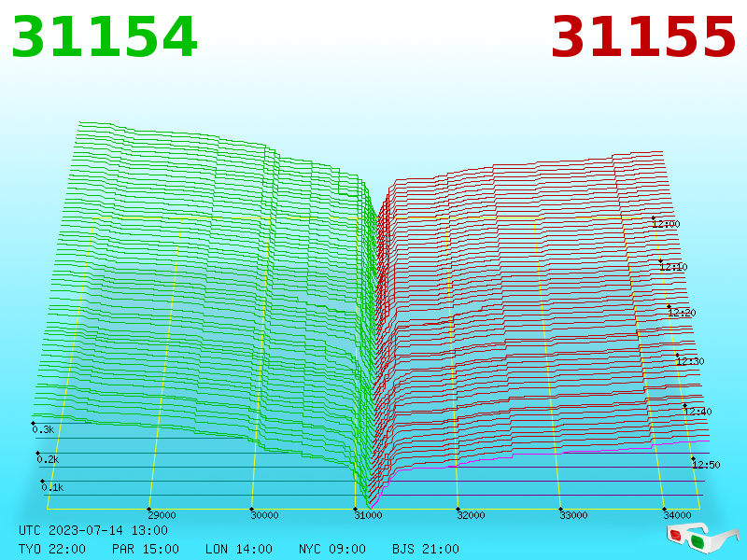The width and height of the screenshot is (747, 560).
Task: Click the UTC 2023-07-14 13:00 timestamp
Action: point(93,530)
